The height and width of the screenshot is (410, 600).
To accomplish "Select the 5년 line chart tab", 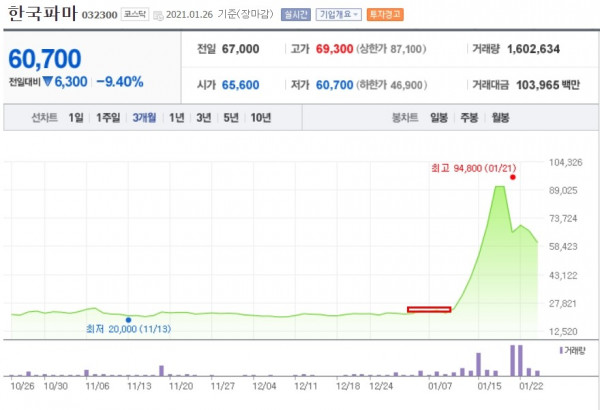I will tap(231, 118).
